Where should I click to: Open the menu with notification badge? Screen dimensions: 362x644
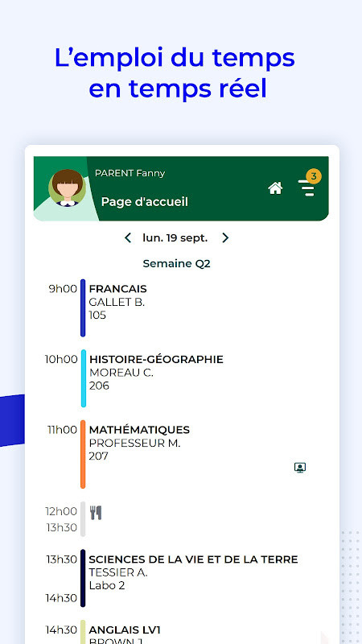(x=306, y=188)
